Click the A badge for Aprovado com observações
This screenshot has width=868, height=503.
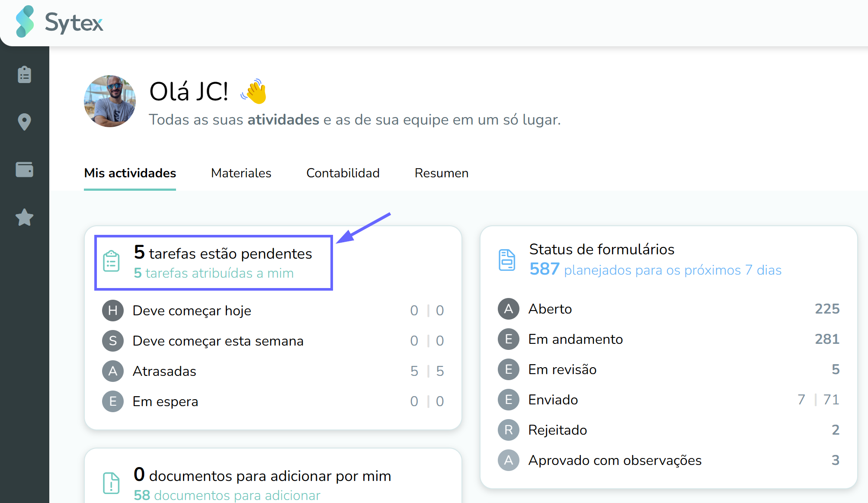(x=509, y=460)
